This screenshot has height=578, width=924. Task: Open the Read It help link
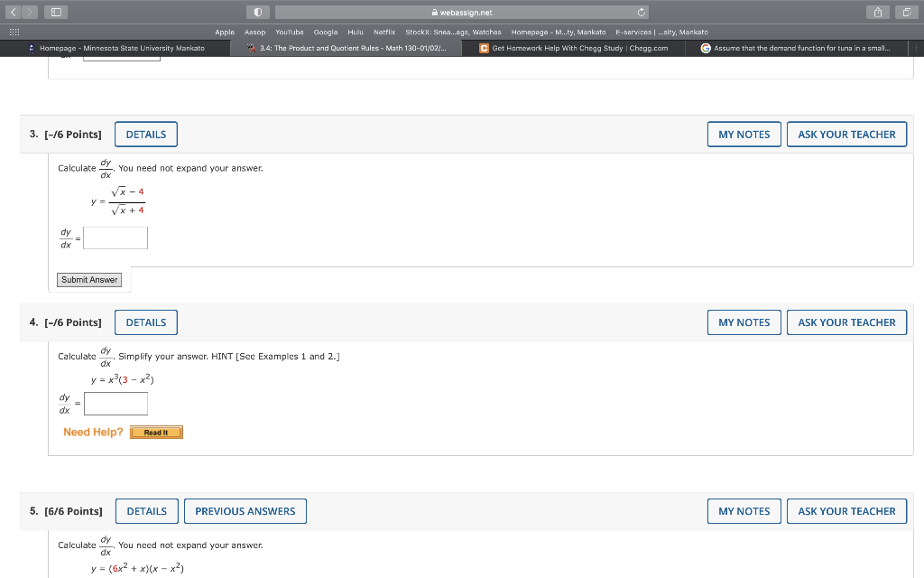(156, 432)
